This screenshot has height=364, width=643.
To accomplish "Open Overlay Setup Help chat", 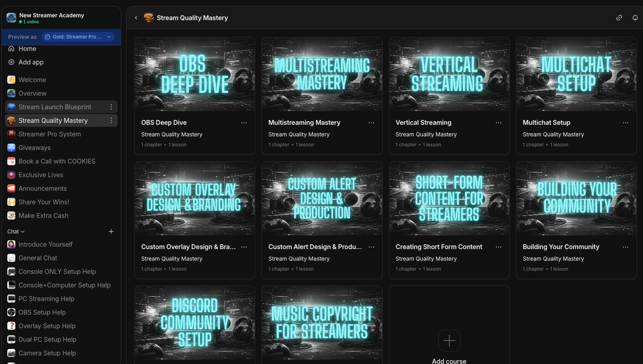I will [61, 326].
